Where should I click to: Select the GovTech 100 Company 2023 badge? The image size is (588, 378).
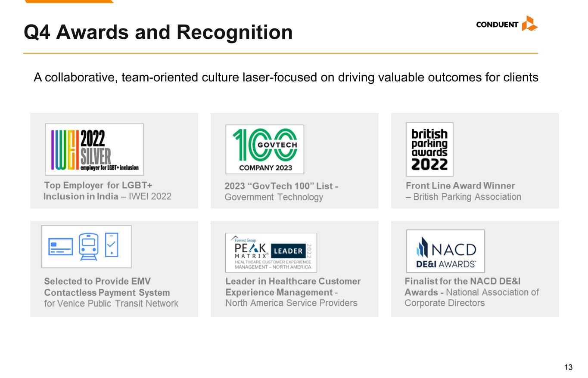[264, 149]
